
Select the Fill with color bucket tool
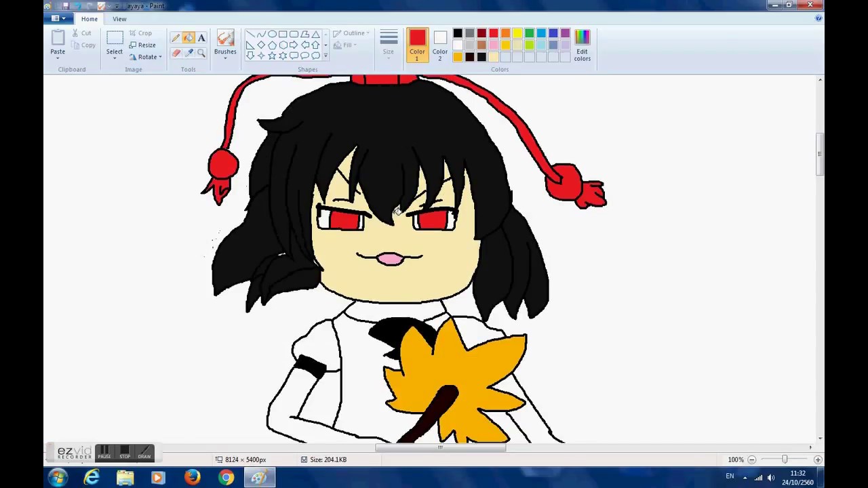click(189, 38)
